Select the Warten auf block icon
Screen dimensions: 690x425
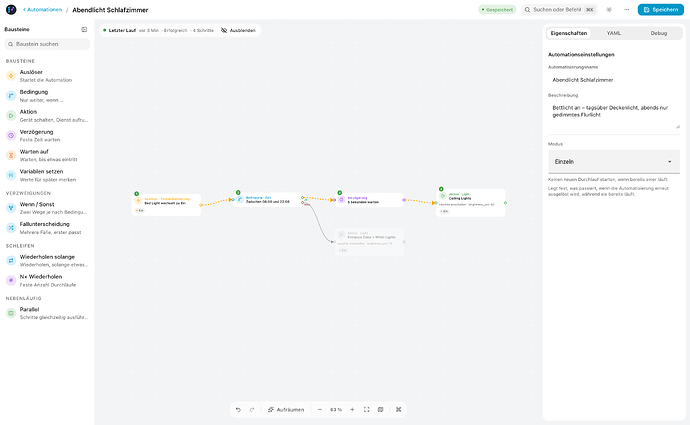click(x=11, y=155)
